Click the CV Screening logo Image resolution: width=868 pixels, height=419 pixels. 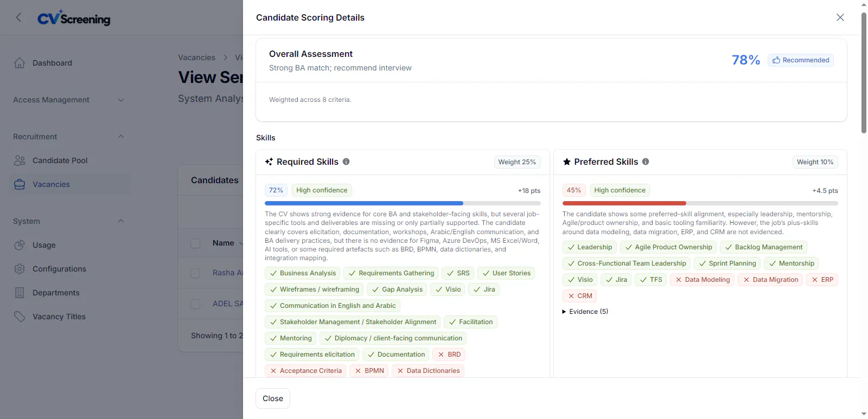pos(74,18)
